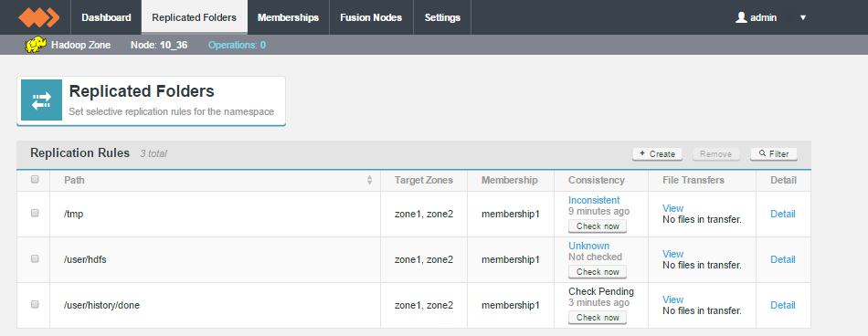The image size is (868, 336).
Task: Go to the Fusion Nodes tab
Action: [x=371, y=17]
